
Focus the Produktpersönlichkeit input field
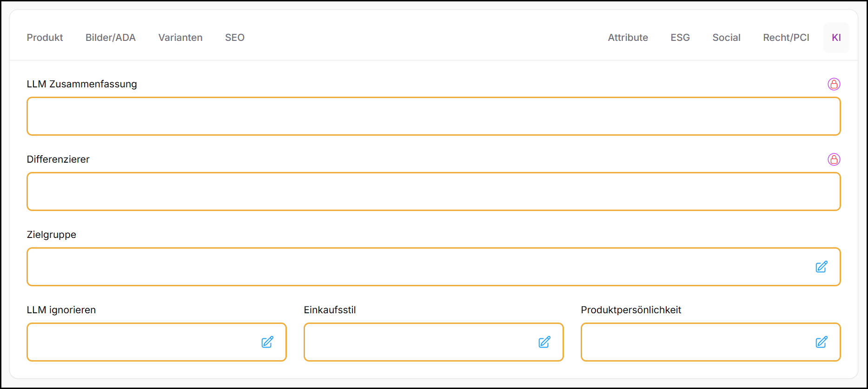pos(695,342)
